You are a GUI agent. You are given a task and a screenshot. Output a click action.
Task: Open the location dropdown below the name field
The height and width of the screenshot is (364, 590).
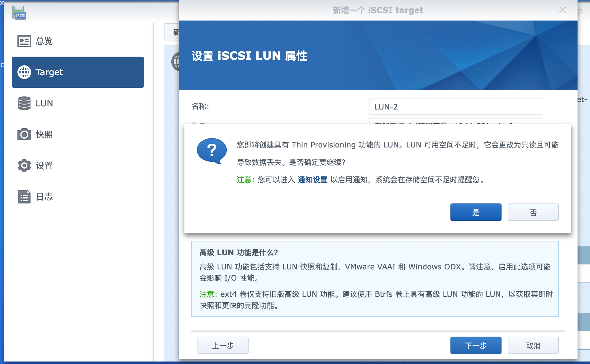455,121
